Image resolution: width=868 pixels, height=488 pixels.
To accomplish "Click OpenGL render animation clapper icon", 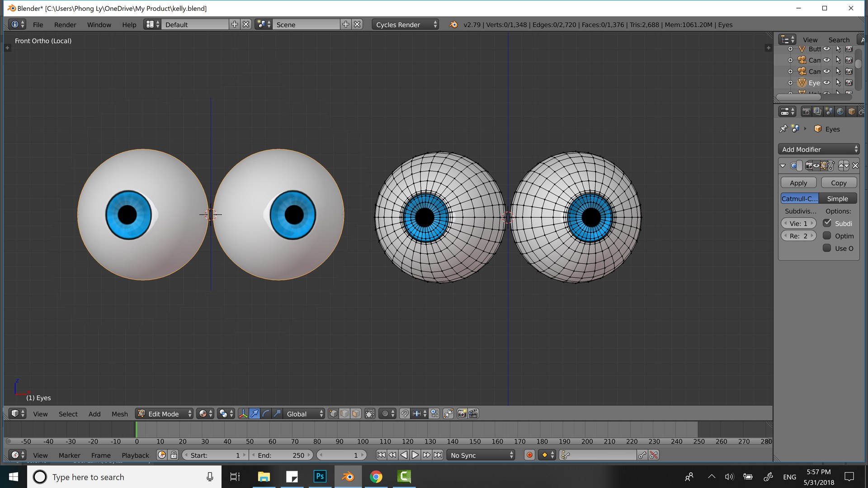I will click(x=473, y=413).
